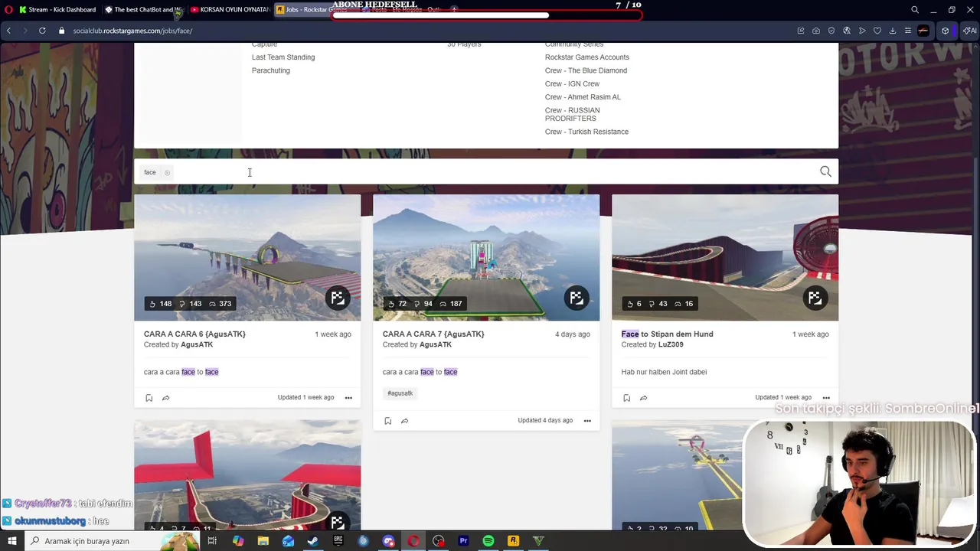This screenshot has width=980, height=551.
Task: Open the Face to Stipan dem Hund thumbnail
Action: click(x=725, y=257)
